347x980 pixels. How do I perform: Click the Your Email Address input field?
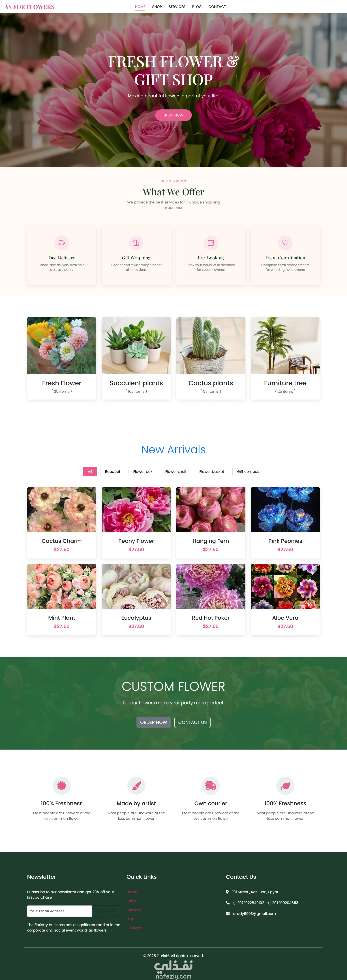[59, 911]
